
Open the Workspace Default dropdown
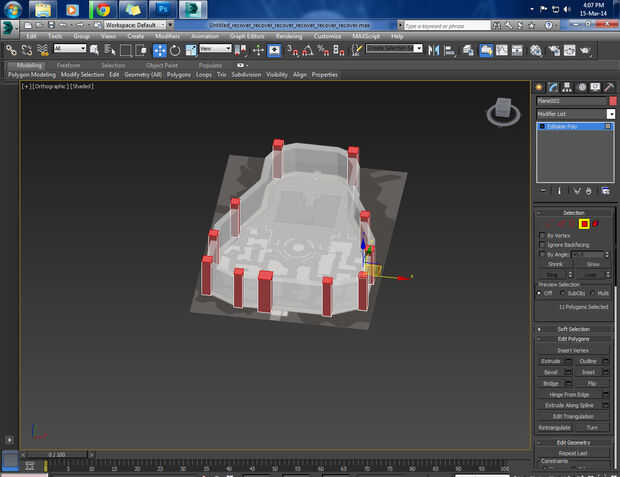[x=134, y=24]
